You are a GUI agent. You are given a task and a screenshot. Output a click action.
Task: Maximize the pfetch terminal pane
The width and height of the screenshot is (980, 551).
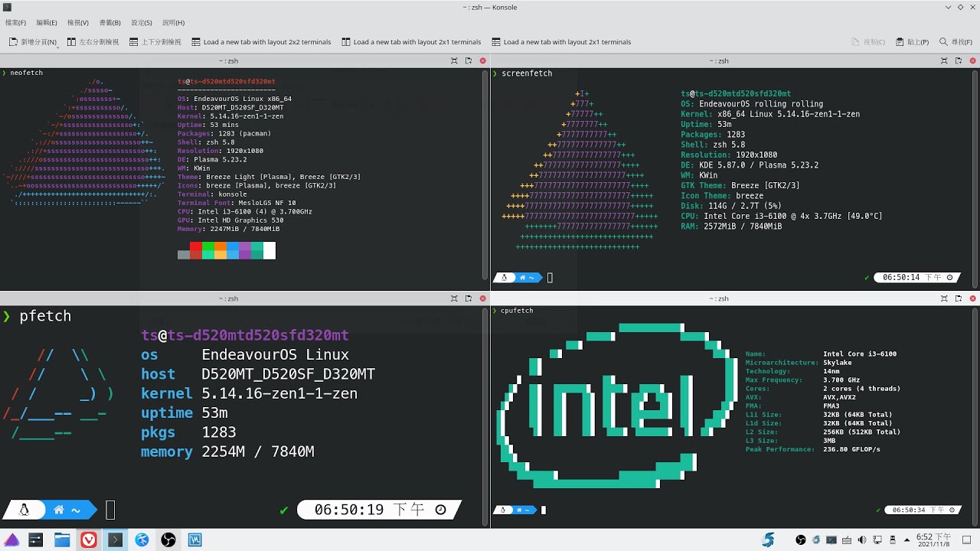coord(454,298)
